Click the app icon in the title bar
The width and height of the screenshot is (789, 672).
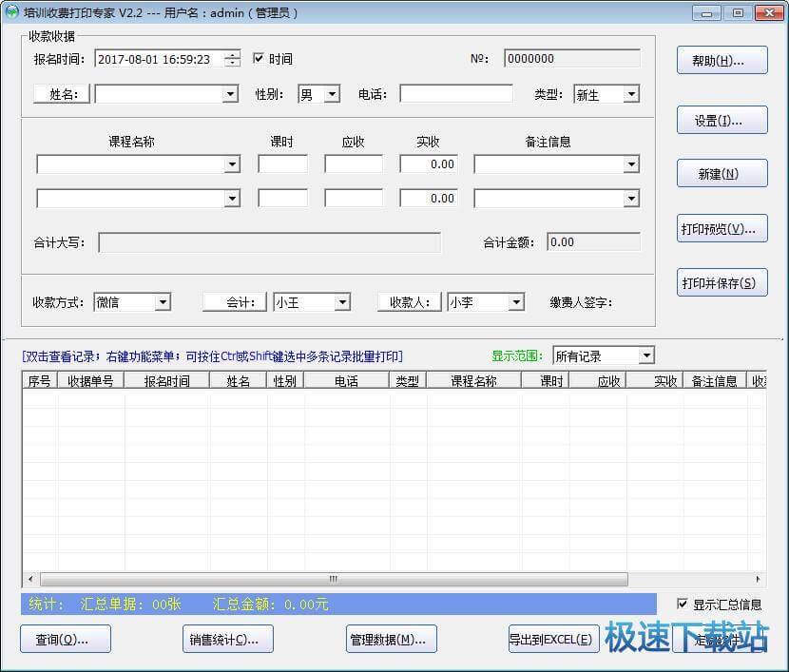tap(13, 12)
